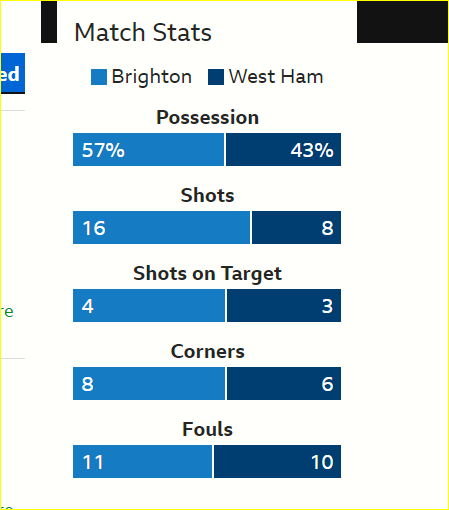
Task: Select Brighton's 4 shots on target bar
Action: pyautogui.click(x=149, y=305)
